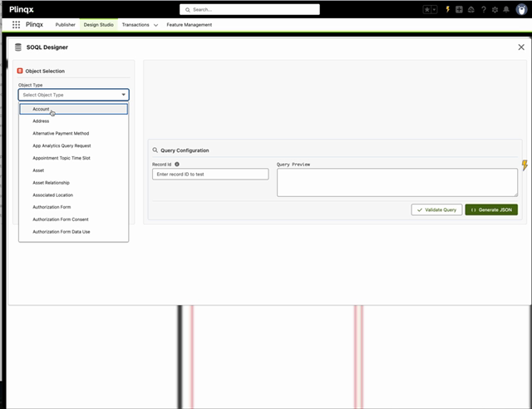This screenshot has height=409, width=532.
Task: Open the Setup gear icon
Action: click(495, 9)
